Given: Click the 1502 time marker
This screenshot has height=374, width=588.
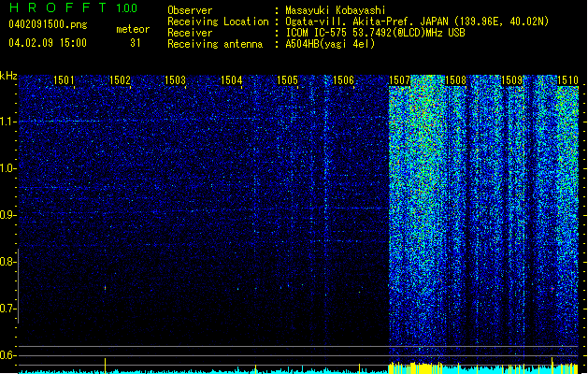Looking at the screenshot, I should click(120, 79).
